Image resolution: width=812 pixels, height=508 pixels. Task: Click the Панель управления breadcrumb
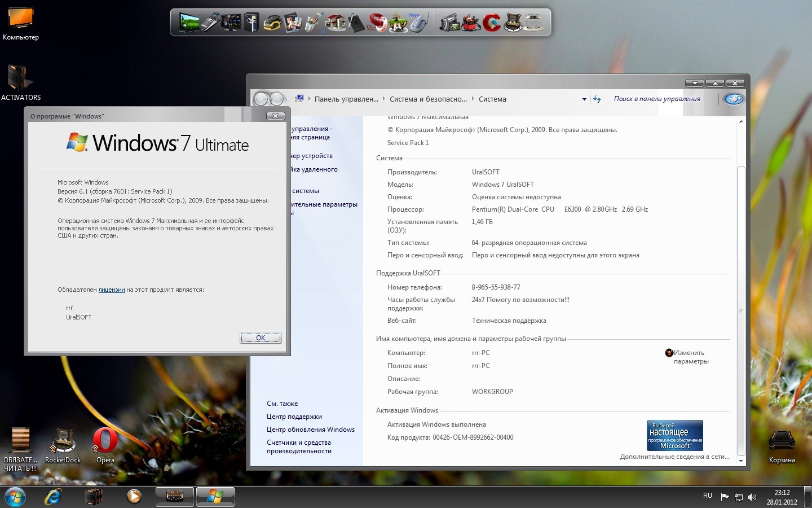346,99
